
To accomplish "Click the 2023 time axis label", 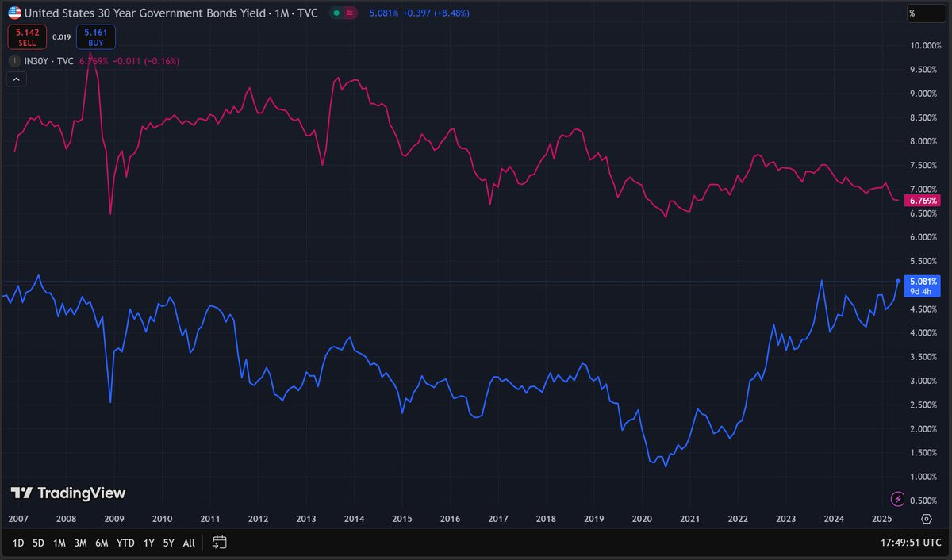I will pos(785,519).
